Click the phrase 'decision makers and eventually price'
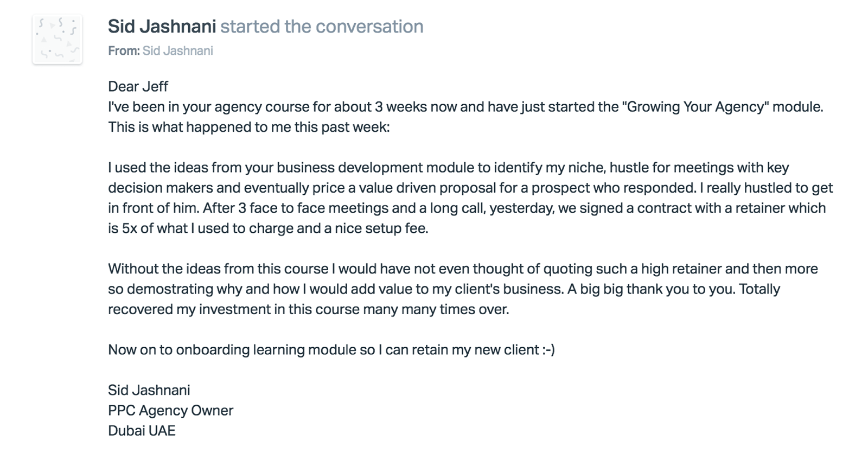This screenshot has width=868, height=453. (x=218, y=188)
